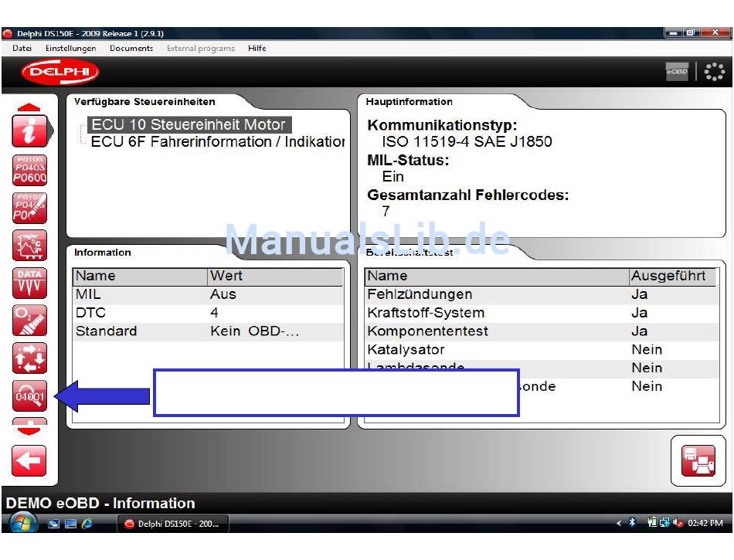Image resolution: width=734 pixels, height=560 pixels.
Task: Click the dotted circle activity icon
Action: coord(715,72)
